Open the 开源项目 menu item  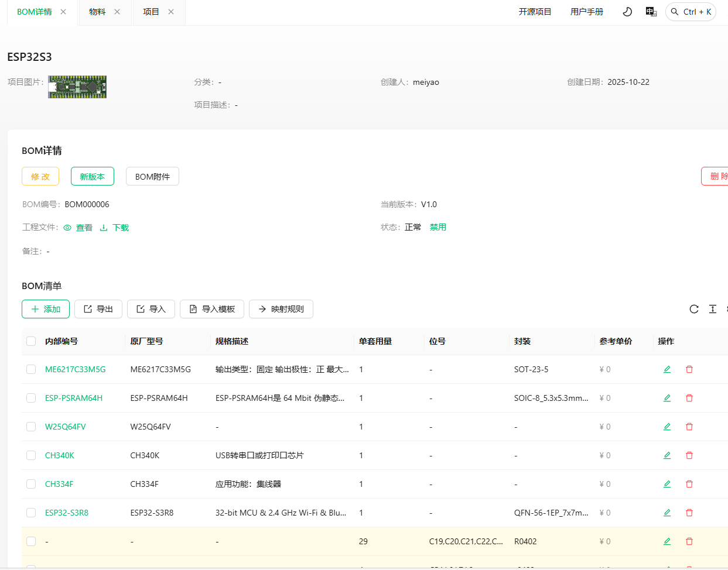[535, 12]
